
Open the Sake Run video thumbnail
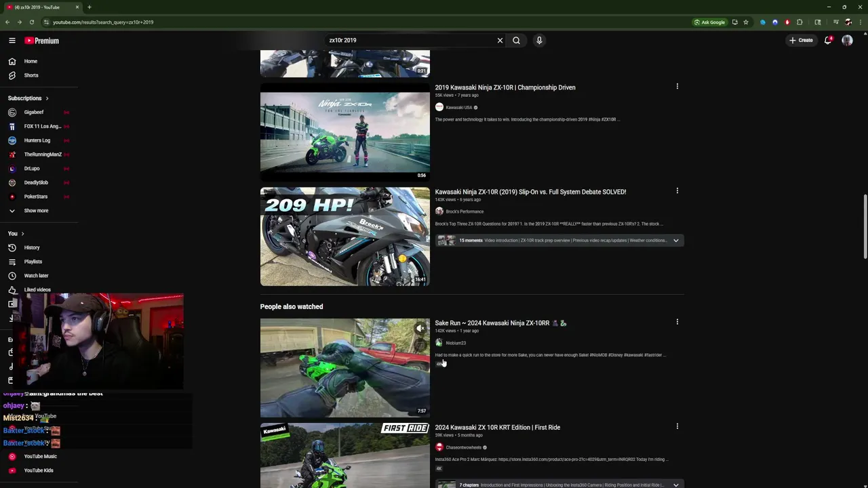pos(344,367)
